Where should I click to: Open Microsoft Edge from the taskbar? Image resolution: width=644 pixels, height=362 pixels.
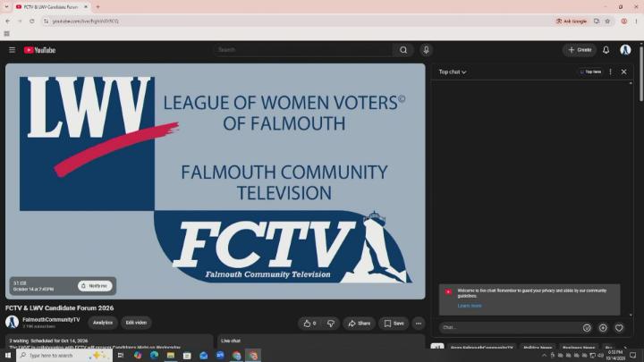154,356
